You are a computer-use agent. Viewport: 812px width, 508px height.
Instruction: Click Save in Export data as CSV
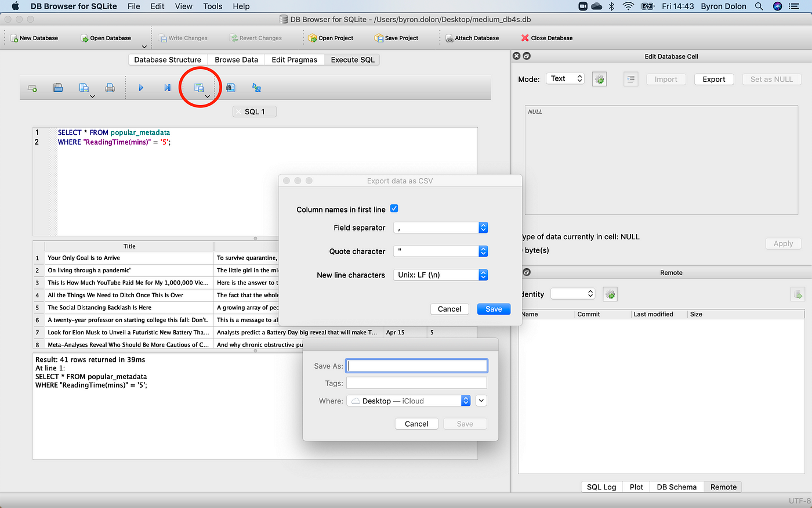point(494,309)
